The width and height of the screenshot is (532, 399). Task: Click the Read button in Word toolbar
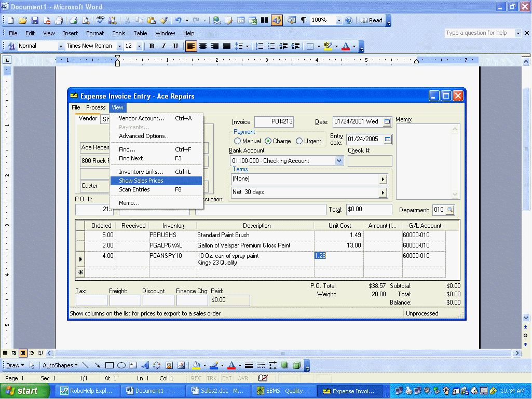pos(372,20)
